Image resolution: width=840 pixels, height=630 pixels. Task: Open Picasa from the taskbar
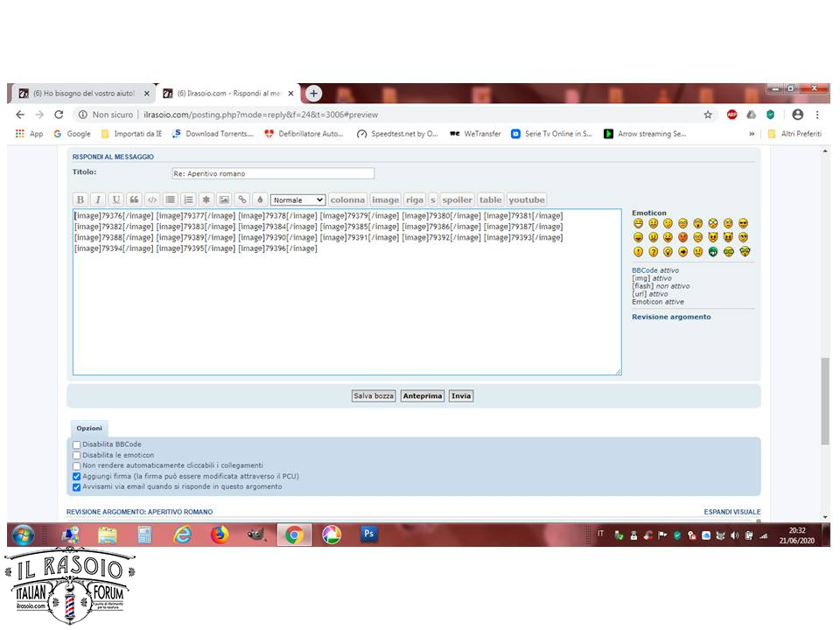(332, 535)
